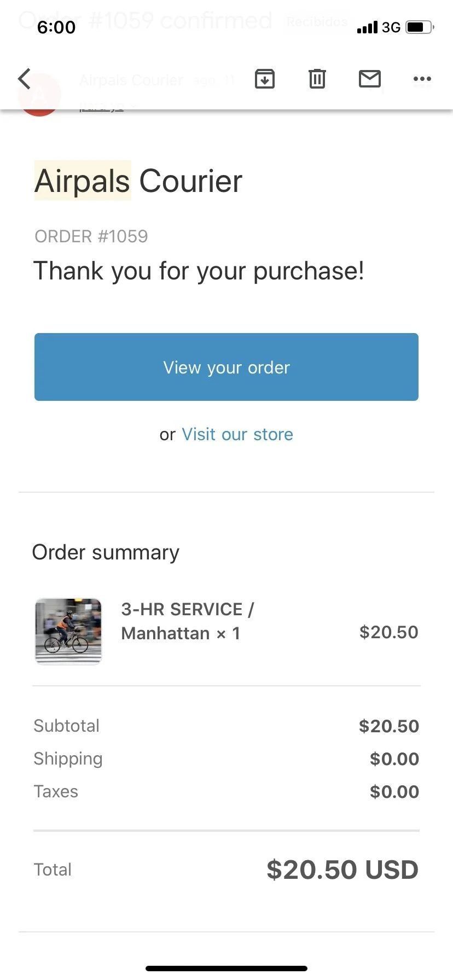Open the three-dot more options menu
The image size is (453, 980).
tap(422, 79)
